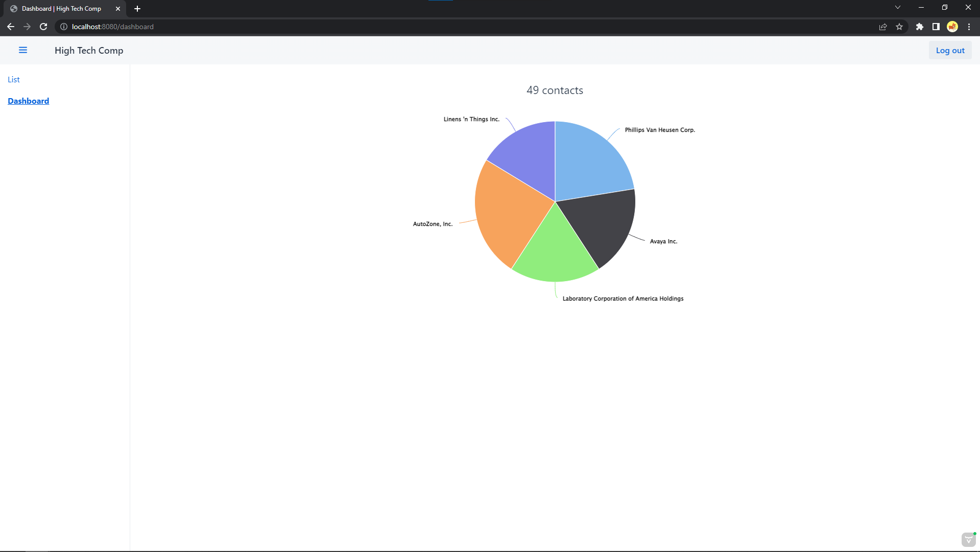Share this page icon
Screen dimensions: 980x552
point(883,27)
